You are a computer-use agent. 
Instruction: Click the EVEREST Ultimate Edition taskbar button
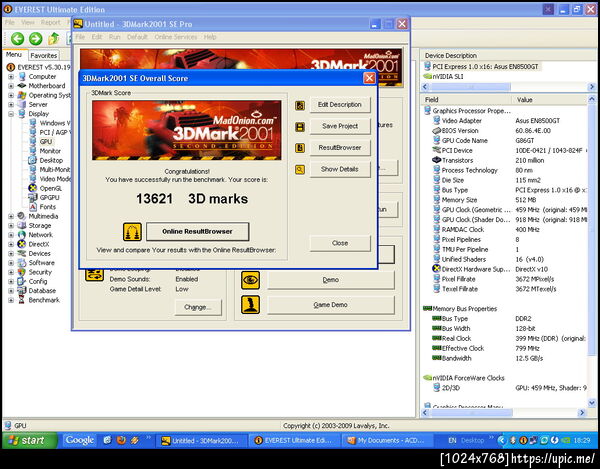tap(294, 441)
